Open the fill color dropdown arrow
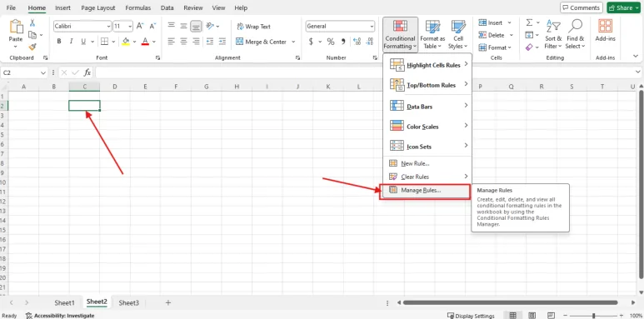The width and height of the screenshot is (644, 319). coord(134,42)
